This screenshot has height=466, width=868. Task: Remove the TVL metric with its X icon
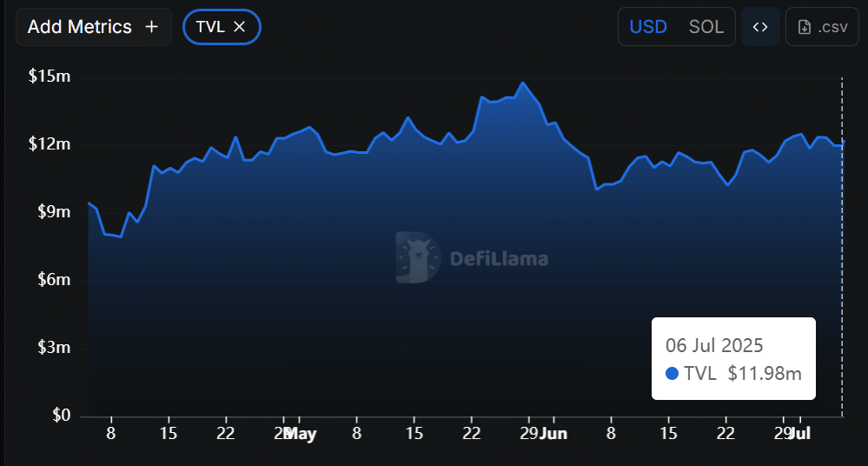pos(241,27)
